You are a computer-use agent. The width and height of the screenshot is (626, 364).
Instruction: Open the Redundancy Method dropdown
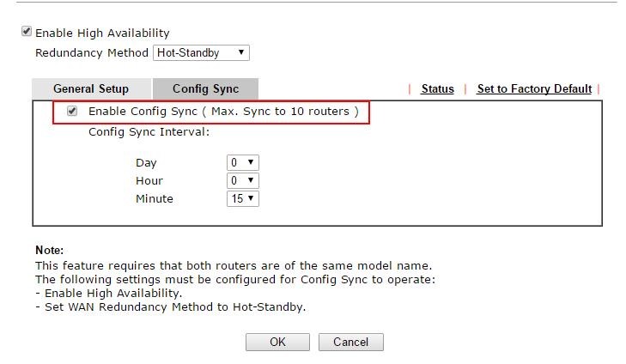click(x=202, y=52)
